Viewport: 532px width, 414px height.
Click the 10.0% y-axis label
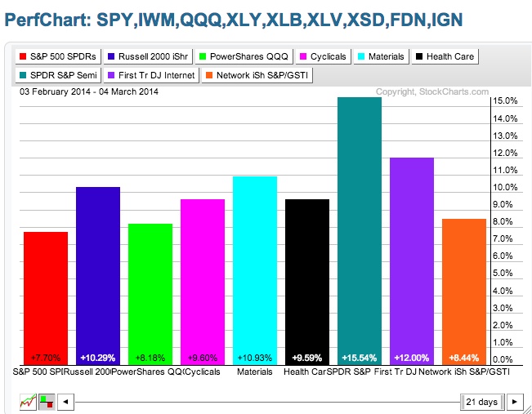click(506, 187)
